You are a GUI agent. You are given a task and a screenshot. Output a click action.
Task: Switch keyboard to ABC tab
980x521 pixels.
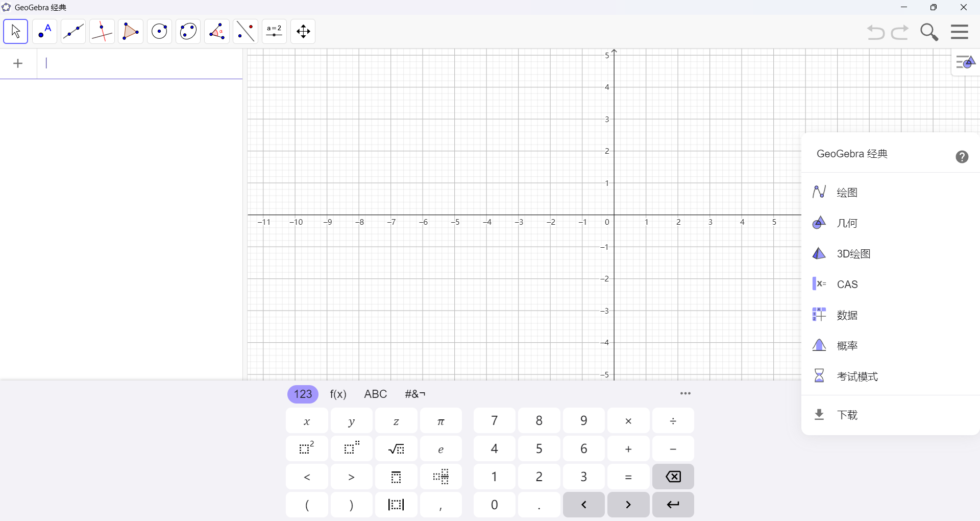pyautogui.click(x=376, y=394)
